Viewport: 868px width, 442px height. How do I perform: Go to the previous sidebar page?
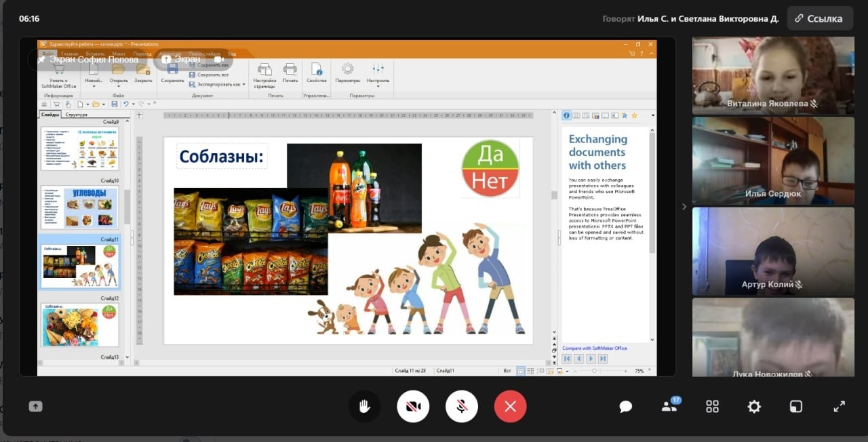(x=579, y=359)
